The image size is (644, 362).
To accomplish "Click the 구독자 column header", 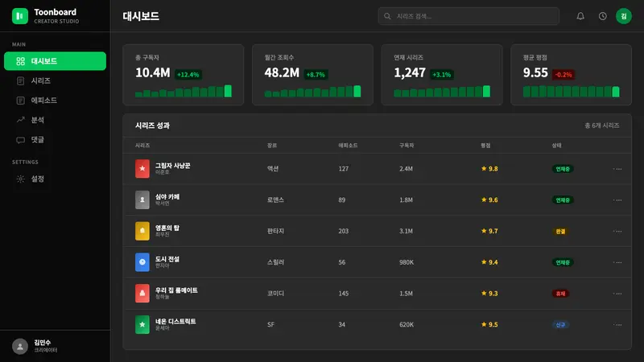I will click(407, 146).
